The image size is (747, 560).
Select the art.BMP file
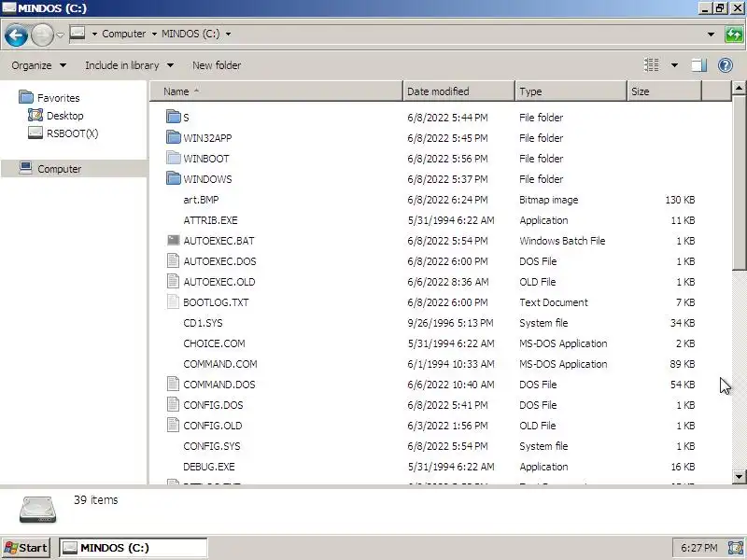201,200
